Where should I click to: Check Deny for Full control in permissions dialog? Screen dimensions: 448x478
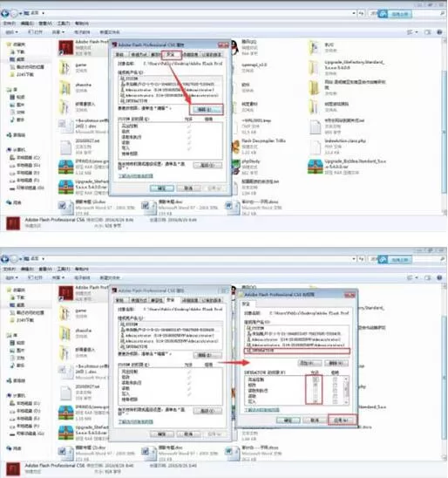click(335, 379)
